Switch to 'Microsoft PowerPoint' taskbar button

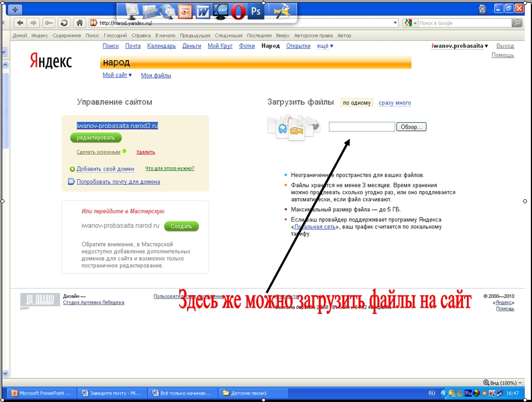[41, 393]
